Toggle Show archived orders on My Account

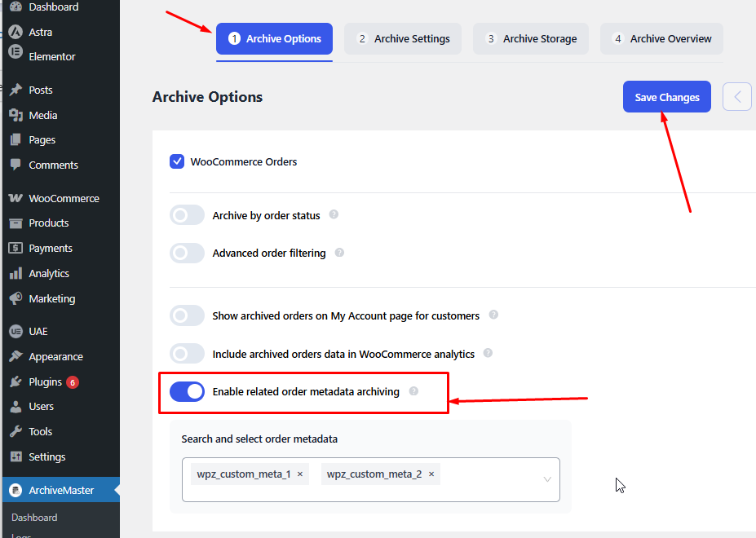click(x=187, y=315)
